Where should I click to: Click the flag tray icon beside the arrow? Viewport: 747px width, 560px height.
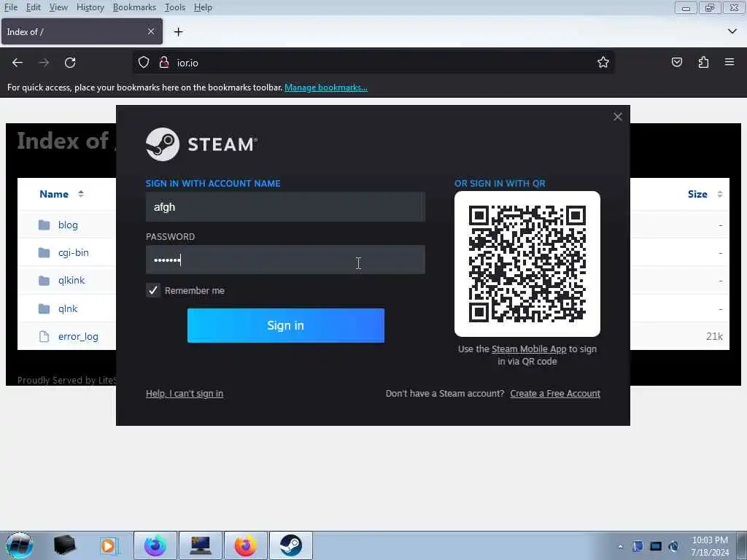tap(638, 546)
